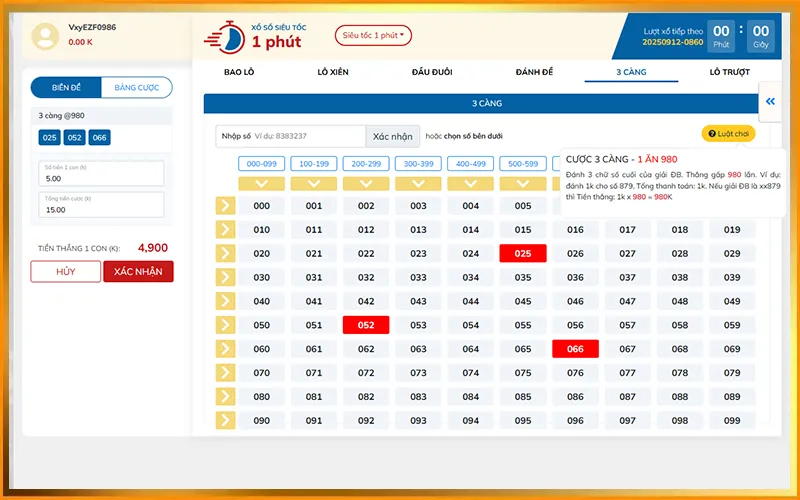Switch to the 3 CÀNG tab
This screenshot has height=500, width=800.
click(x=631, y=72)
